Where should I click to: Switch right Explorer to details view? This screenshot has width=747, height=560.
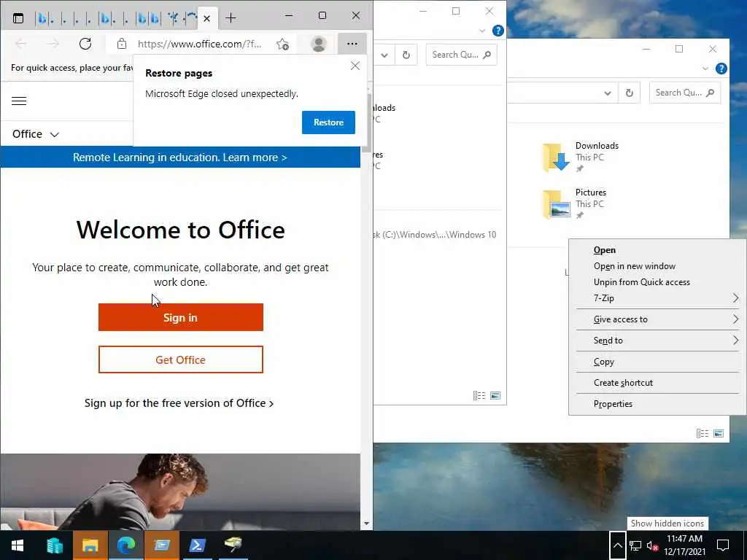tap(703, 433)
